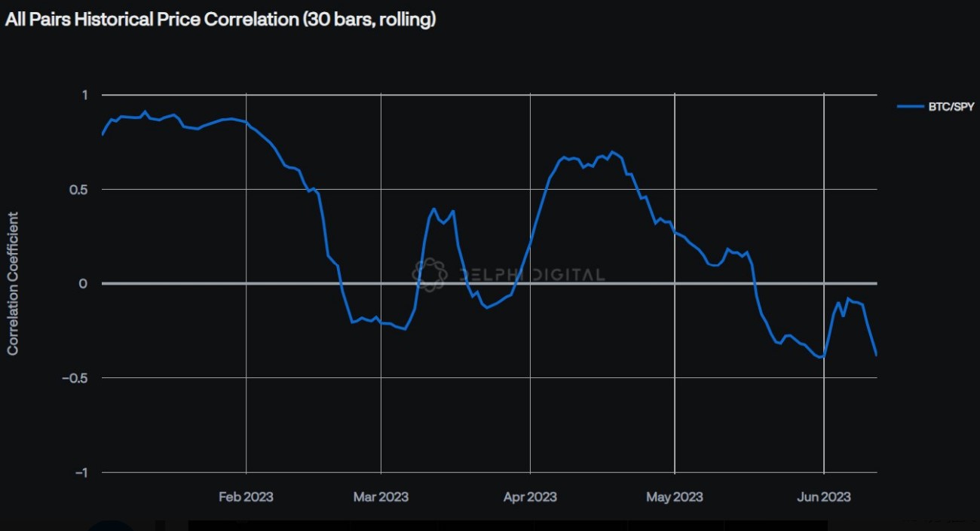Select the Mar 2023 x-axis label

pyautogui.click(x=381, y=497)
